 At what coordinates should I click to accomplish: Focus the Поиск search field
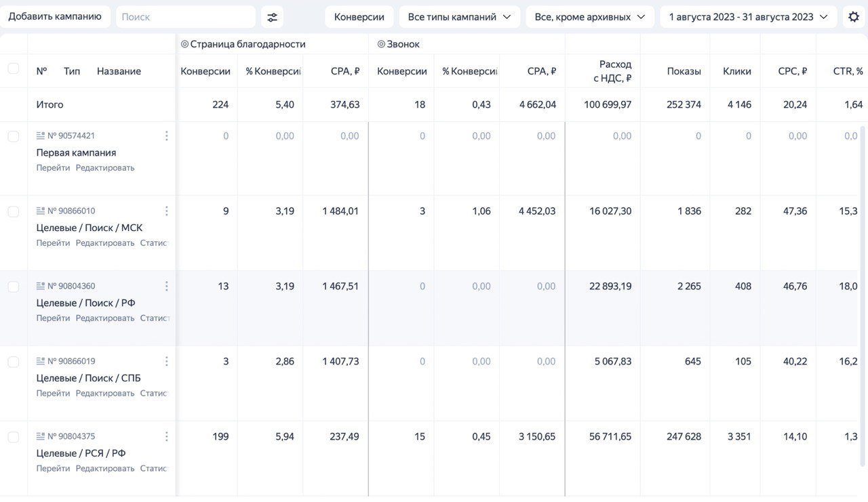[185, 17]
